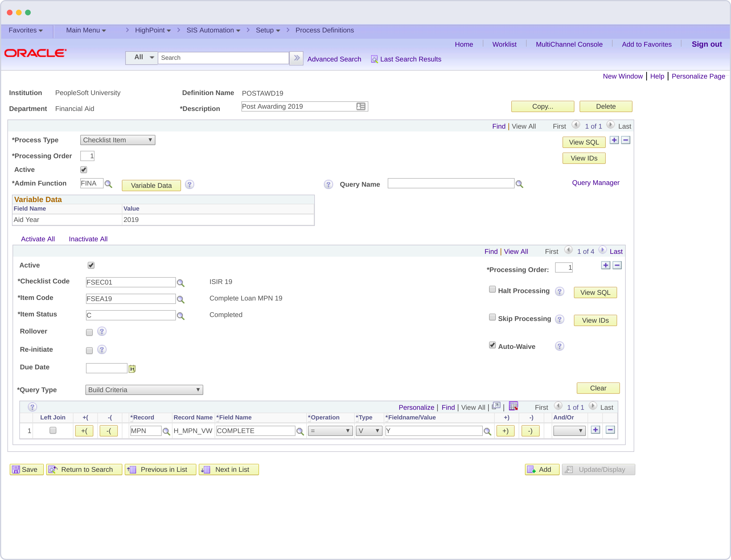Open criteria grid help icon
Image resolution: width=731 pixels, height=560 pixels.
pyautogui.click(x=32, y=407)
